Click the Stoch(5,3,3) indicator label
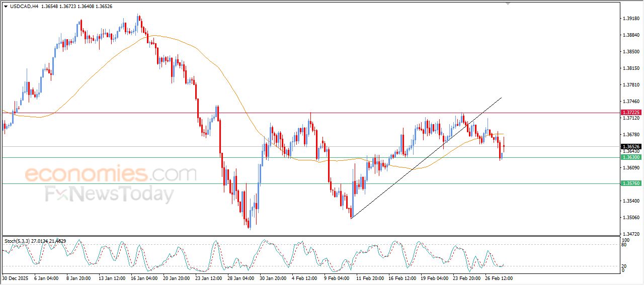The height and width of the screenshot is (285, 644). 35,241
